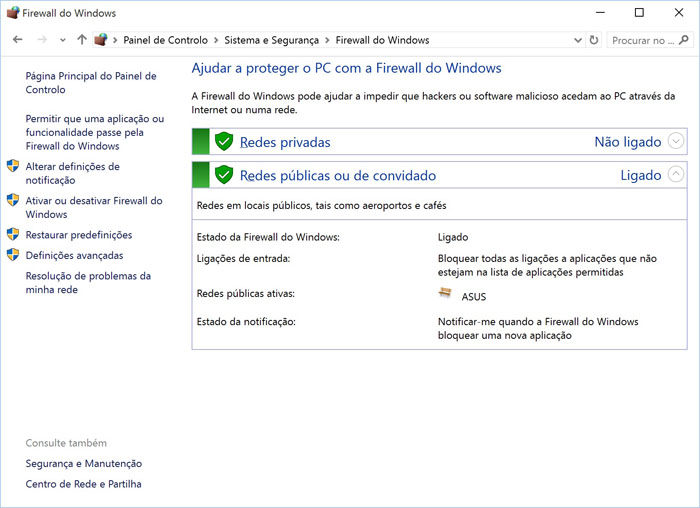Click the firewall icon in address bar

coord(101,40)
